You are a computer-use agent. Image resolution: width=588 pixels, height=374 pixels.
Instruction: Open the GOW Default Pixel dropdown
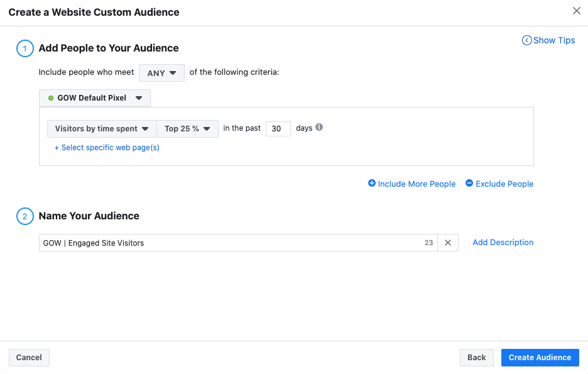click(x=95, y=98)
